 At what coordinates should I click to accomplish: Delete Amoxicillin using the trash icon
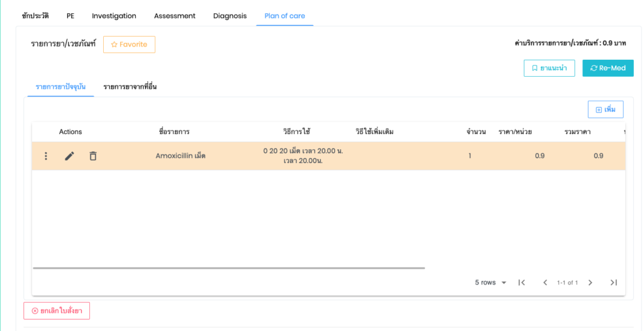(x=93, y=156)
